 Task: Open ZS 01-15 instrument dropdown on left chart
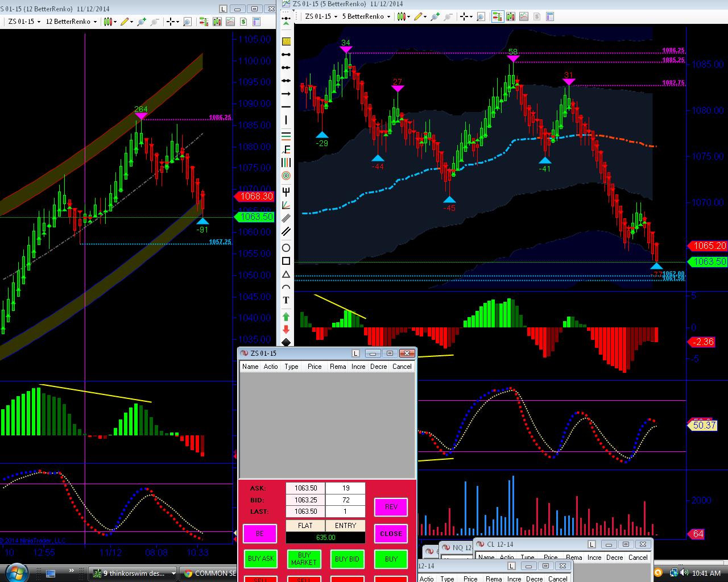pyautogui.click(x=23, y=22)
